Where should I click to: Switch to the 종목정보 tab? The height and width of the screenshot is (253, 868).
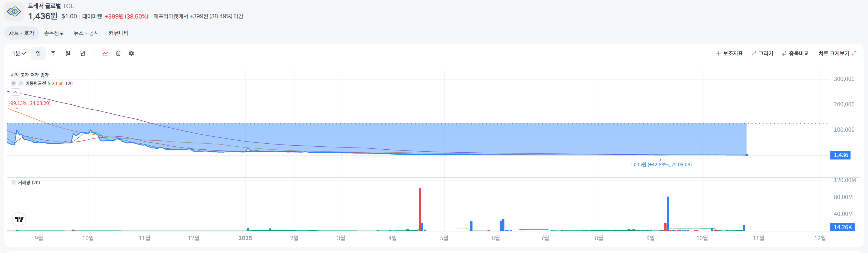[54, 33]
